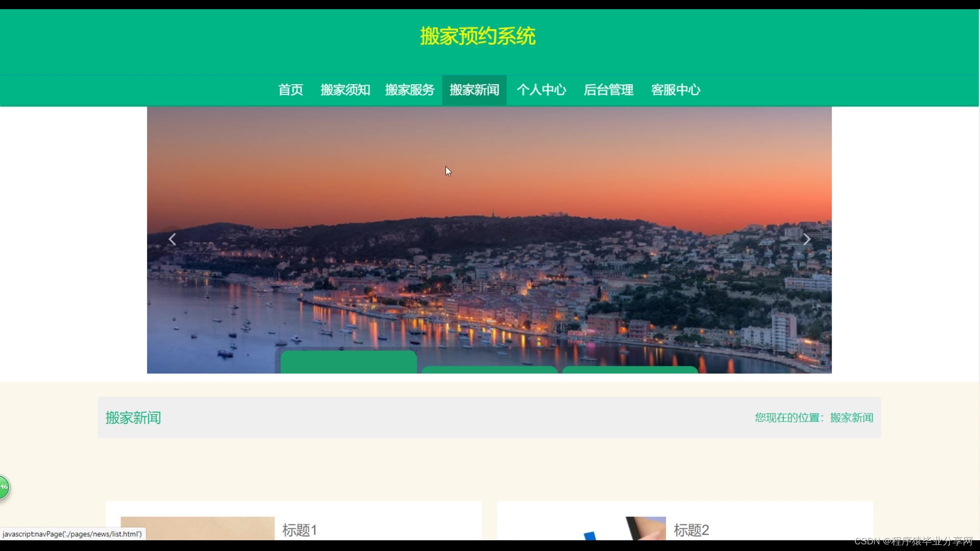Open 首页 navigation item
The image size is (980, 551).
(290, 90)
